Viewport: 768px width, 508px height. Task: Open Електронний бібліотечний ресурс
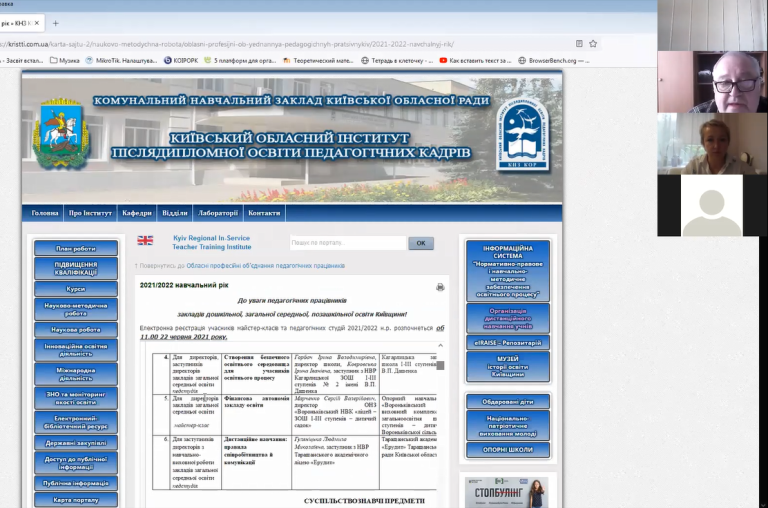tap(76, 422)
